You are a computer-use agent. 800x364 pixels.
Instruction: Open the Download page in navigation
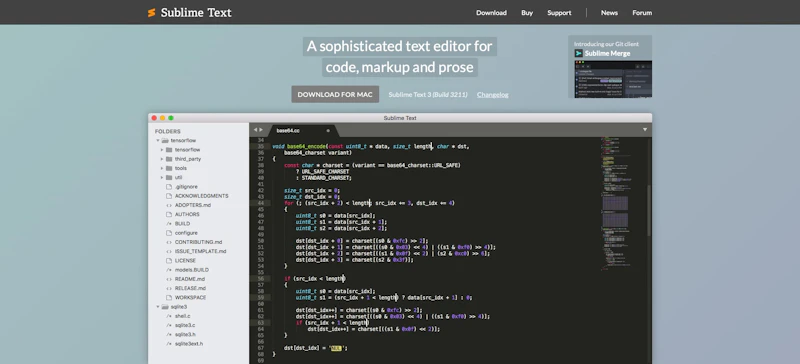[491, 13]
